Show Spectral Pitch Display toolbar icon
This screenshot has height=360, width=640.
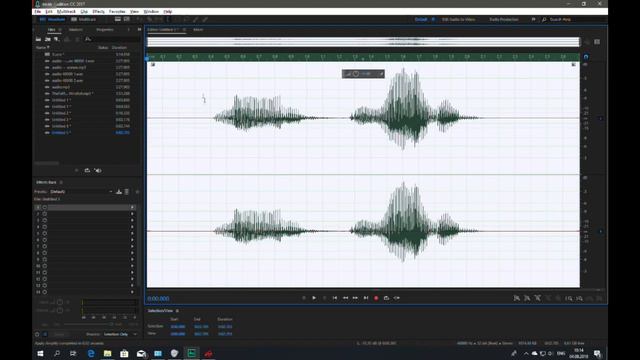(x=127, y=19)
